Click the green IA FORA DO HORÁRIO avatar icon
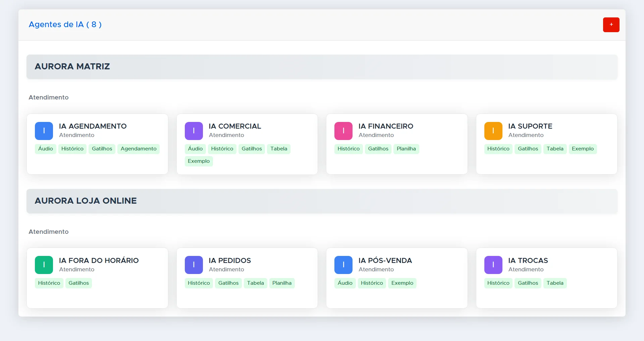This screenshot has height=341, width=644. tap(44, 265)
